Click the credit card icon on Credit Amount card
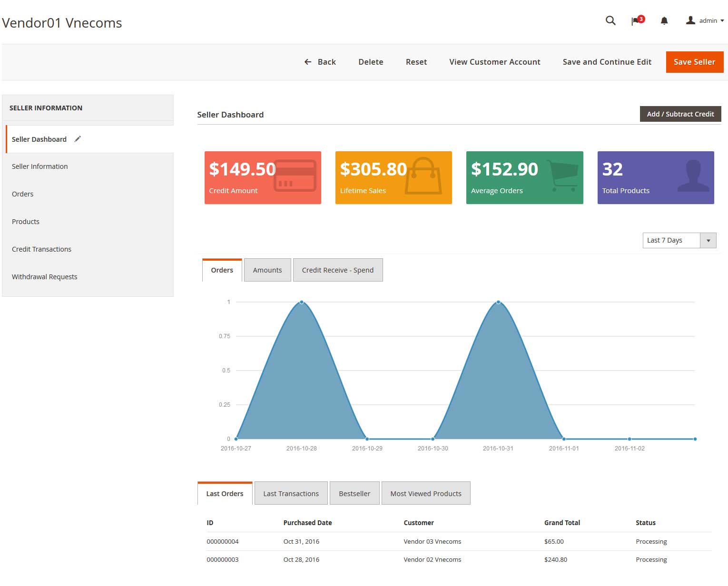The width and height of the screenshot is (728, 586). [295, 176]
